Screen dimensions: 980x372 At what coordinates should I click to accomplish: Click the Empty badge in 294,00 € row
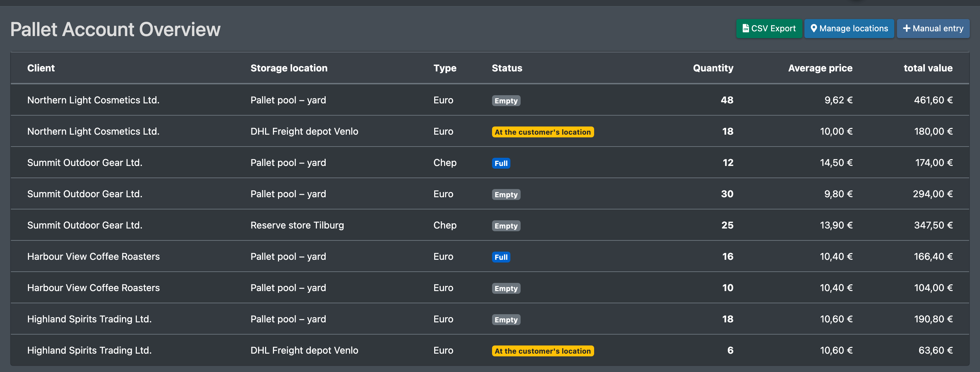[x=506, y=195]
